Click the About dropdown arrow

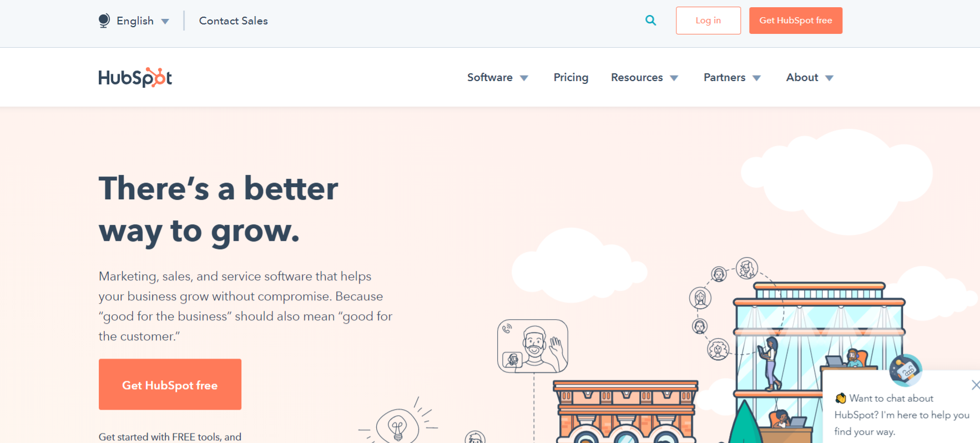[829, 78]
